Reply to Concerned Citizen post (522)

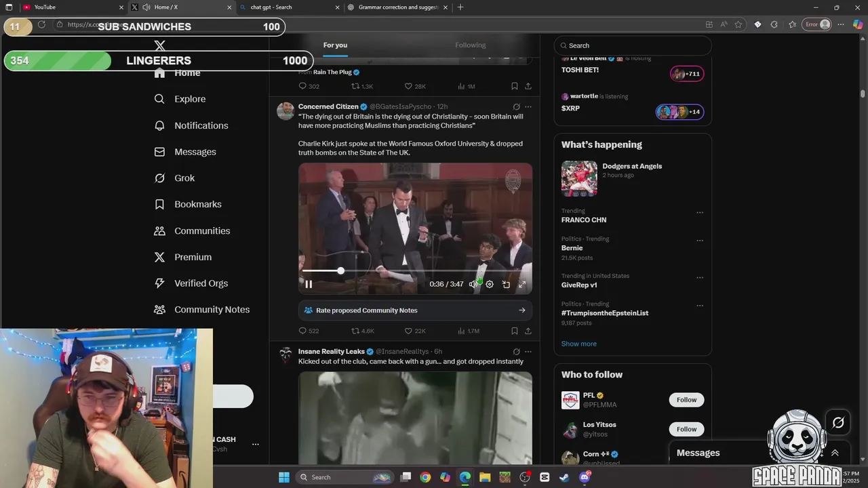coord(309,331)
